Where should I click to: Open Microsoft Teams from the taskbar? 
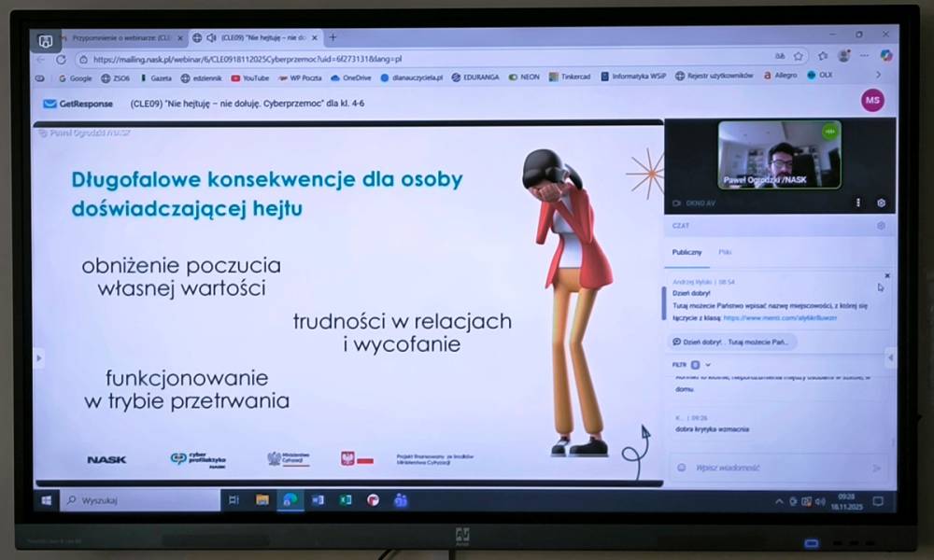coord(401,500)
